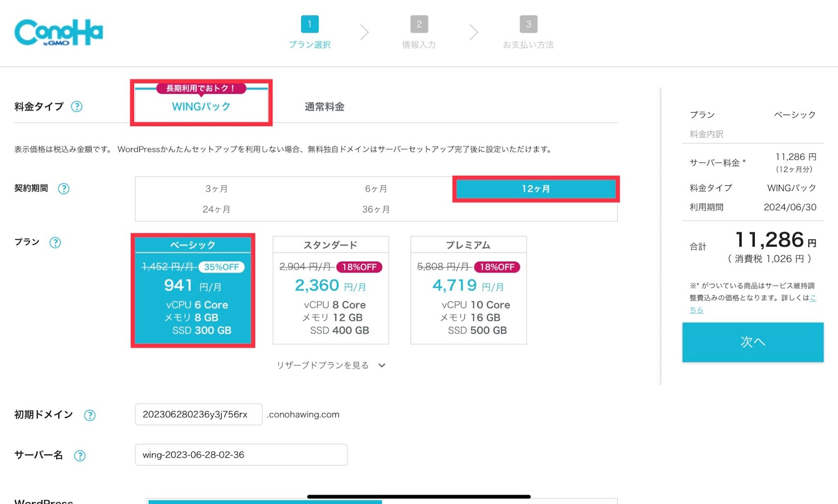Click the ConoHa by GMO logo
The width and height of the screenshot is (838, 504).
click(x=59, y=32)
